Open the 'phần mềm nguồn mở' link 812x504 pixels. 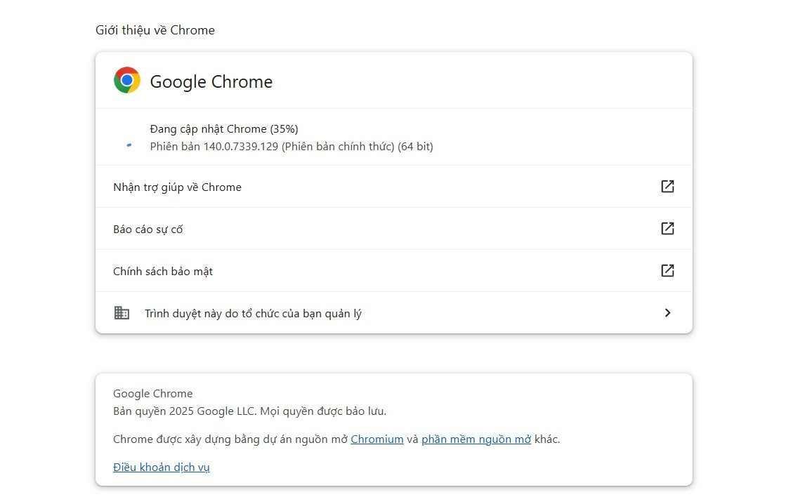pos(476,439)
